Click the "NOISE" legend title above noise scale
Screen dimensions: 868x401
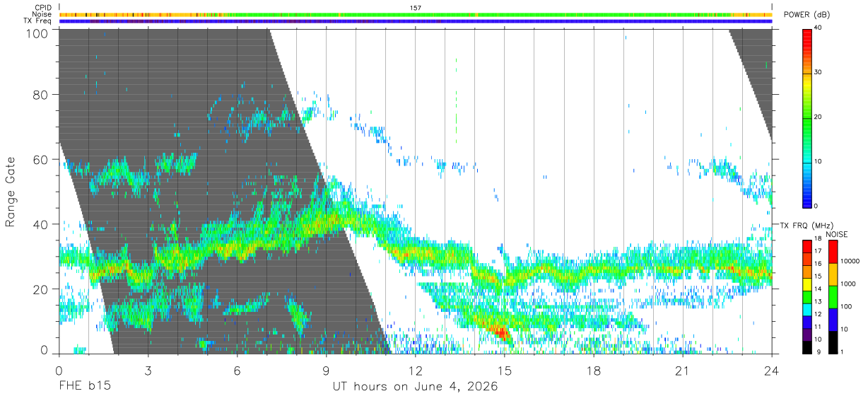pyautogui.click(x=836, y=233)
